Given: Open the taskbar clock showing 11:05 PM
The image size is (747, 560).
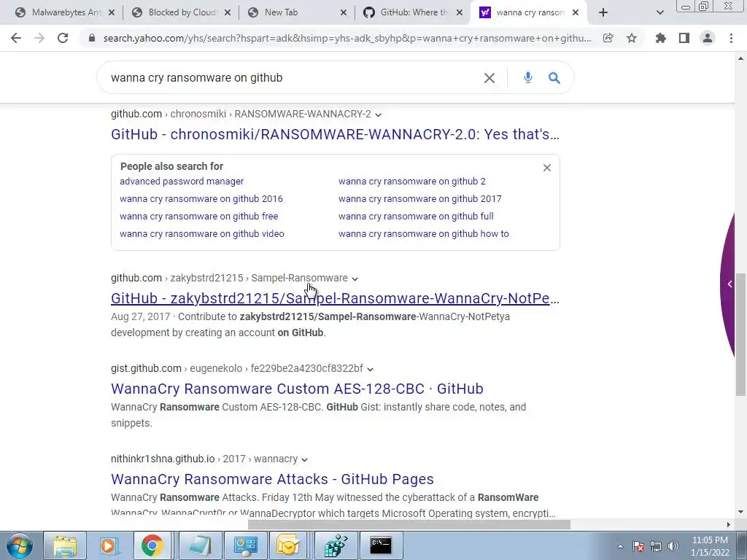Looking at the screenshot, I should tap(710, 546).
